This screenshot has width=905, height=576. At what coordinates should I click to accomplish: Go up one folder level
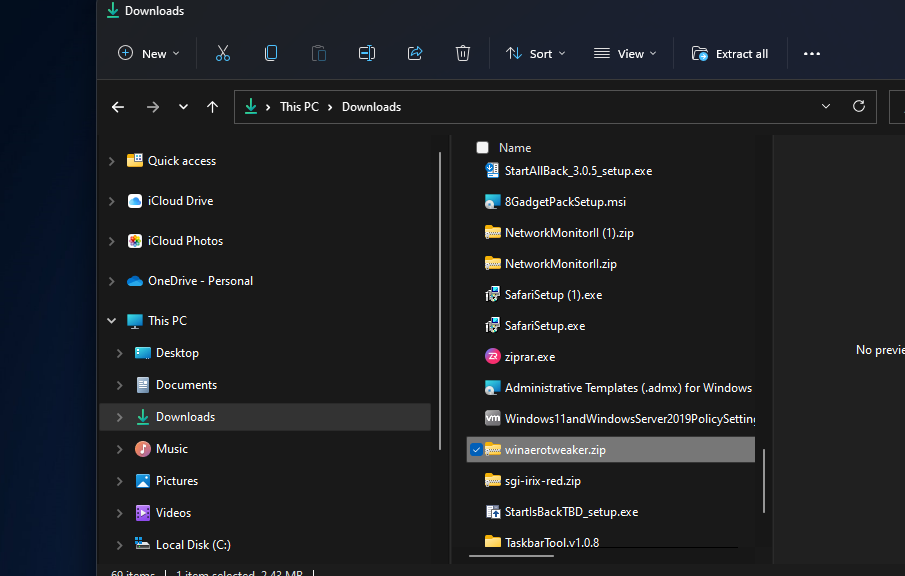[x=212, y=107]
